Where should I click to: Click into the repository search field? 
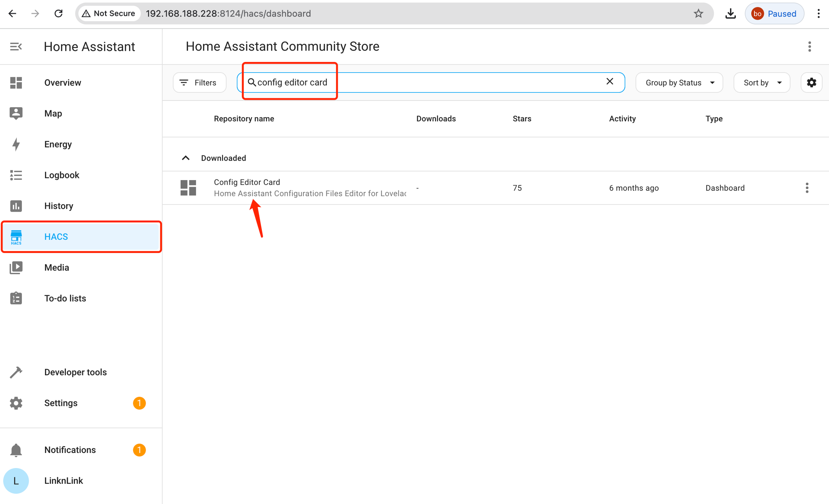(x=432, y=83)
